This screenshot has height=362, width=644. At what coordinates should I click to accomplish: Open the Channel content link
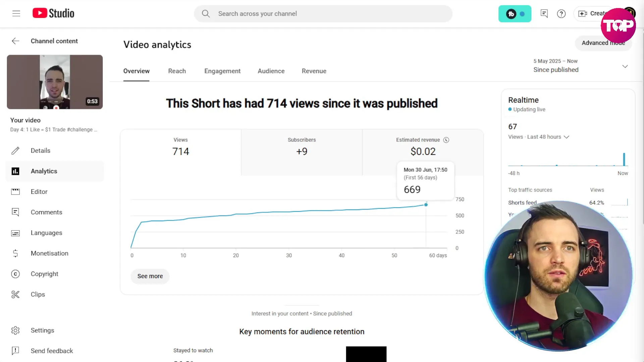[x=54, y=41]
